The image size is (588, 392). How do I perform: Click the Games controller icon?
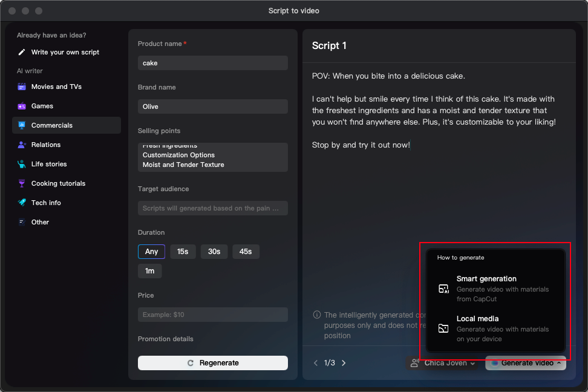pyautogui.click(x=22, y=106)
